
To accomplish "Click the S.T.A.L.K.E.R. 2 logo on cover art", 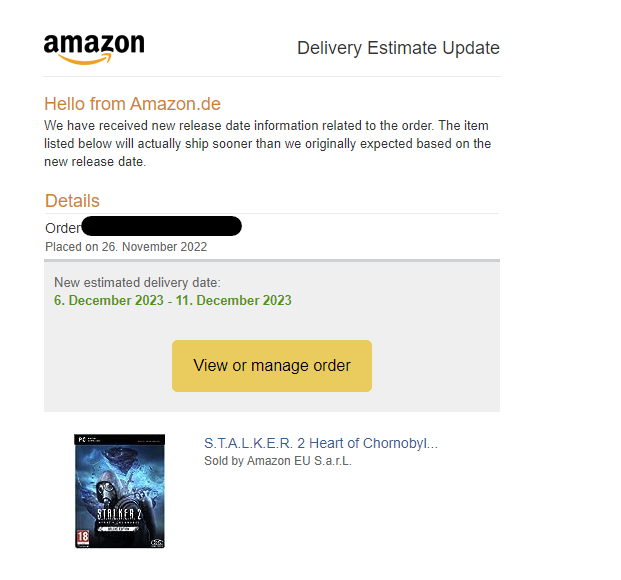I will point(119,517).
